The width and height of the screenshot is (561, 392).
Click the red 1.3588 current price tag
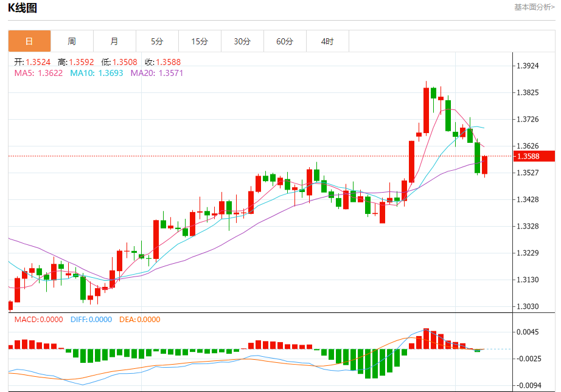pos(534,157)
